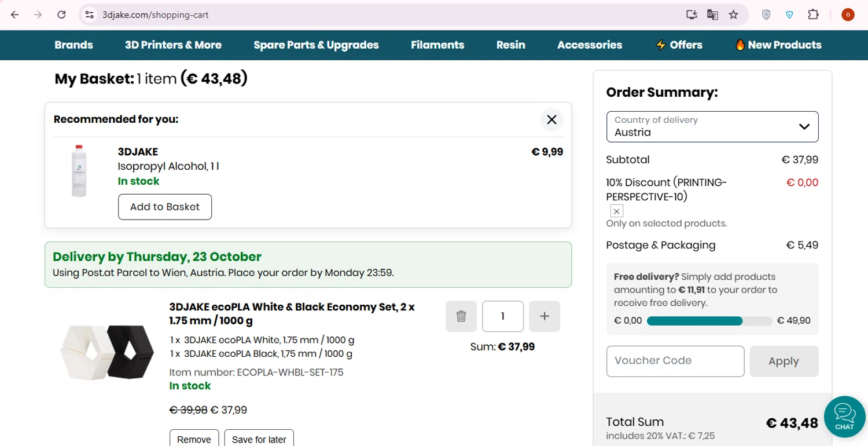The image size is (868, 446).
Task: Click the Remove button under ecoPLA set
Action: click(x=194, y=439)
